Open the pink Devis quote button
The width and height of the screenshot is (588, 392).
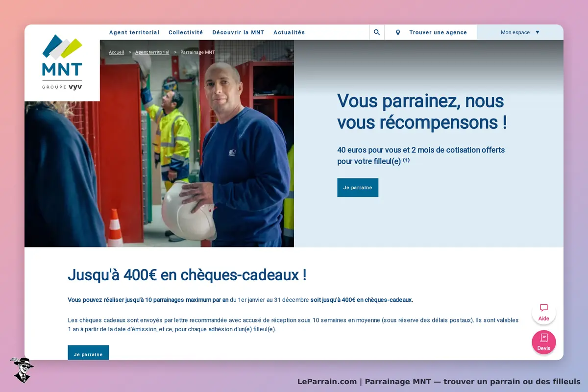[x=544, y=342]
